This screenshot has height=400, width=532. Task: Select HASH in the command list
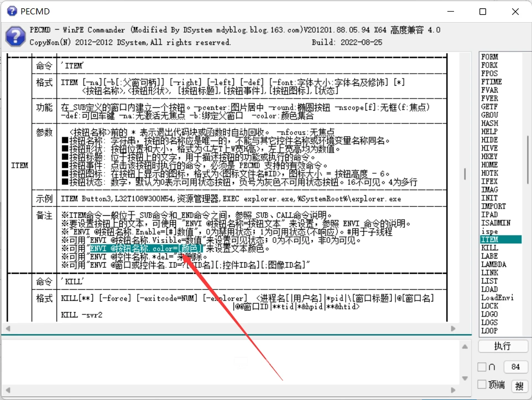[x=489, y=123]
